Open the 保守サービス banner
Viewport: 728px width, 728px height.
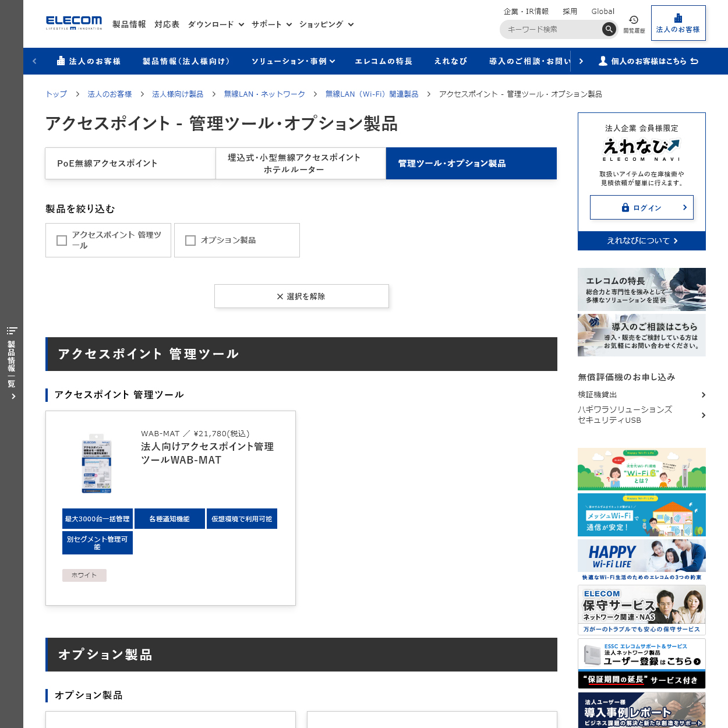tap(641, 610)
